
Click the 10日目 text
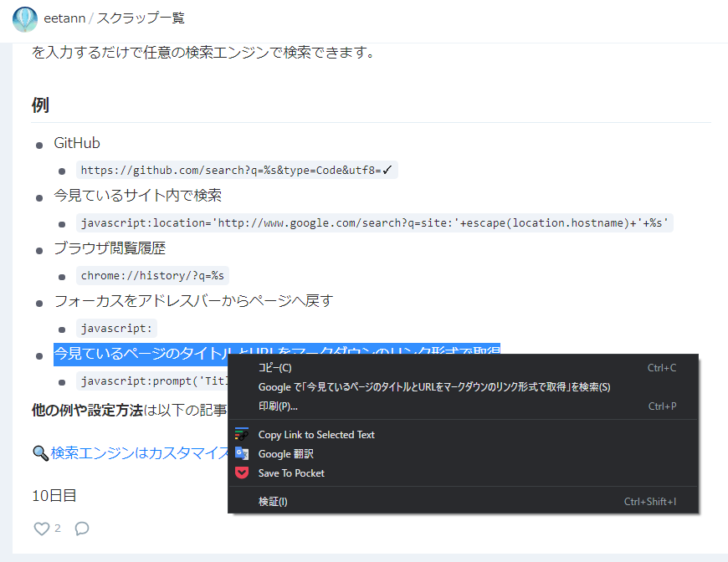pos(54,496)
